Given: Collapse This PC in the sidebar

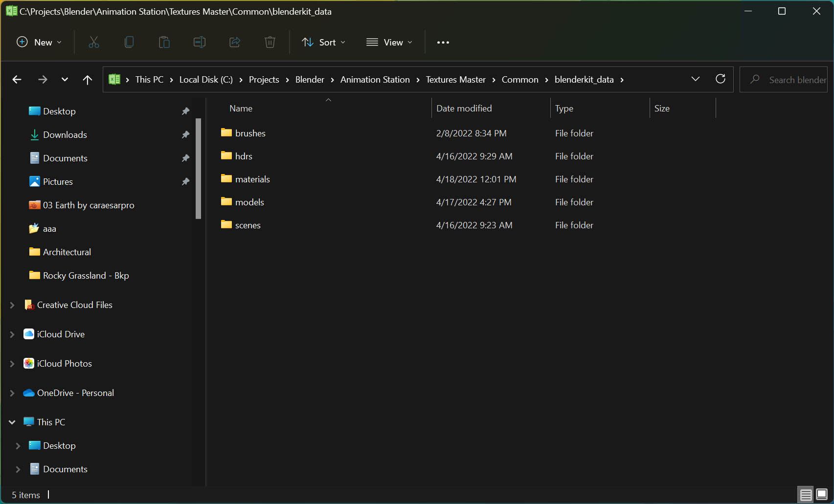Looking at the screenshot, I should coord(12,421).
